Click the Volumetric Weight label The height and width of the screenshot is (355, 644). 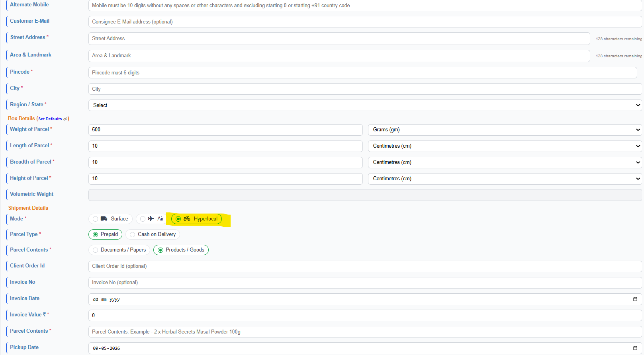click(32, 194)
